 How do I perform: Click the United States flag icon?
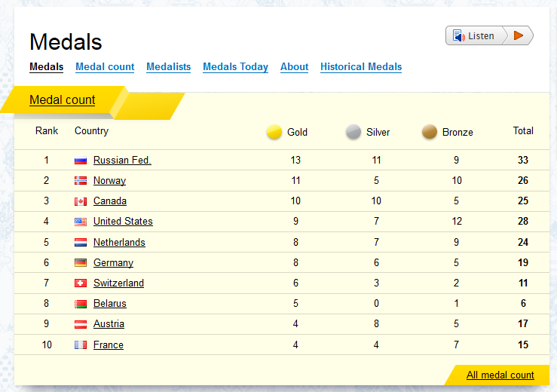pyautogui.click(x=81, y=222)
